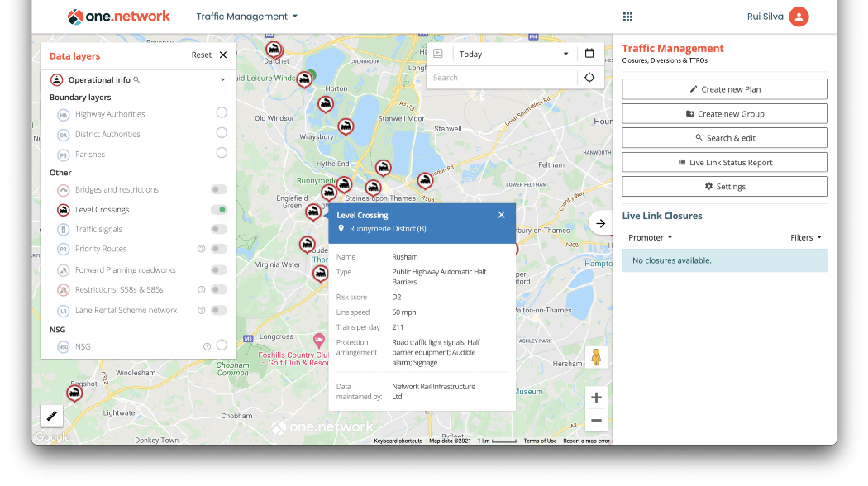Open the apps grid menu icon
Image resolution: width=868 pixels, height=486 pixels.
tap(627, 17)
